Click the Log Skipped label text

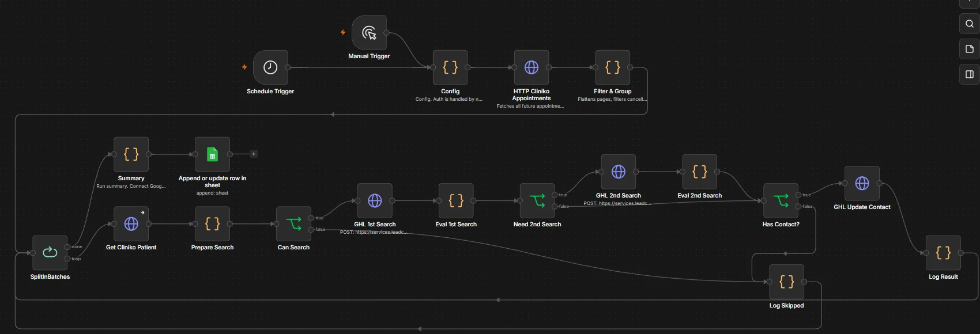tap(786, 305)
